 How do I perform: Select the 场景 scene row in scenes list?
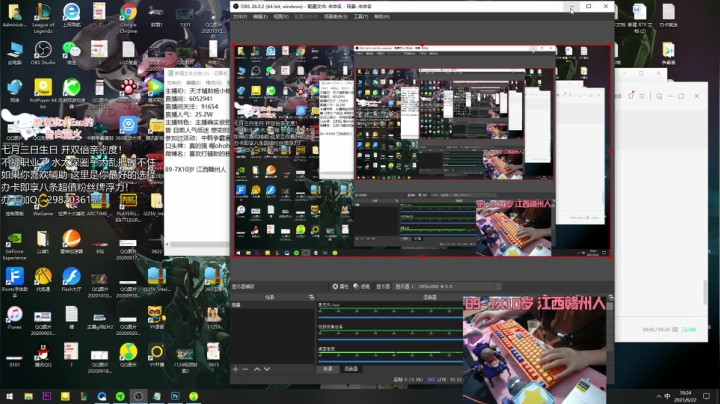coord(273,305)
